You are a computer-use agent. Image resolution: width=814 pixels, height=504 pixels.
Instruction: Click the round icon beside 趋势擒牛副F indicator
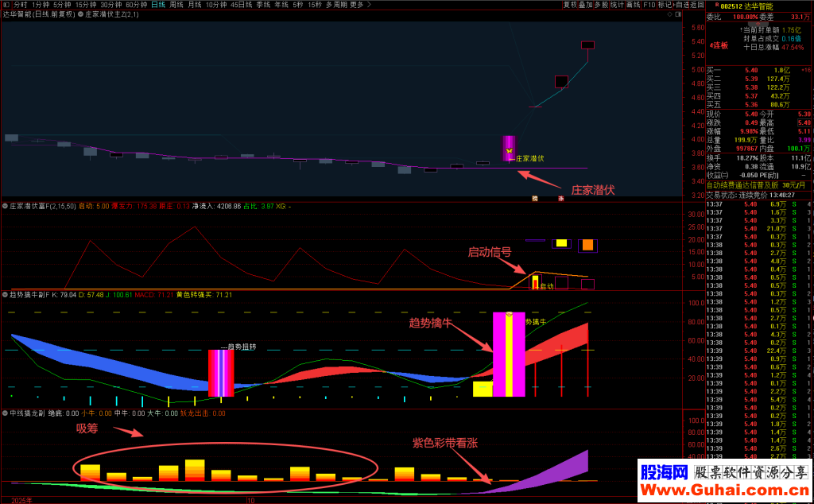(x=5, y=295)
